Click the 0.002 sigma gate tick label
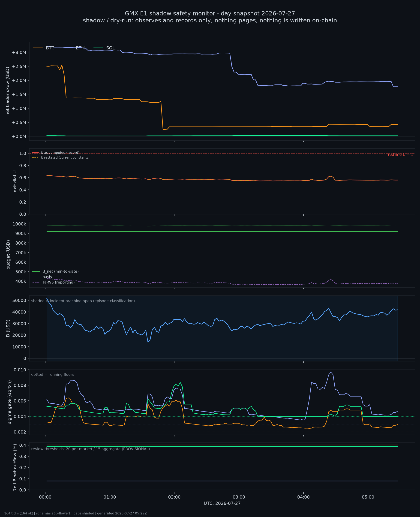The width and height of the screenshot is (420, 517). tap(20, 432)
